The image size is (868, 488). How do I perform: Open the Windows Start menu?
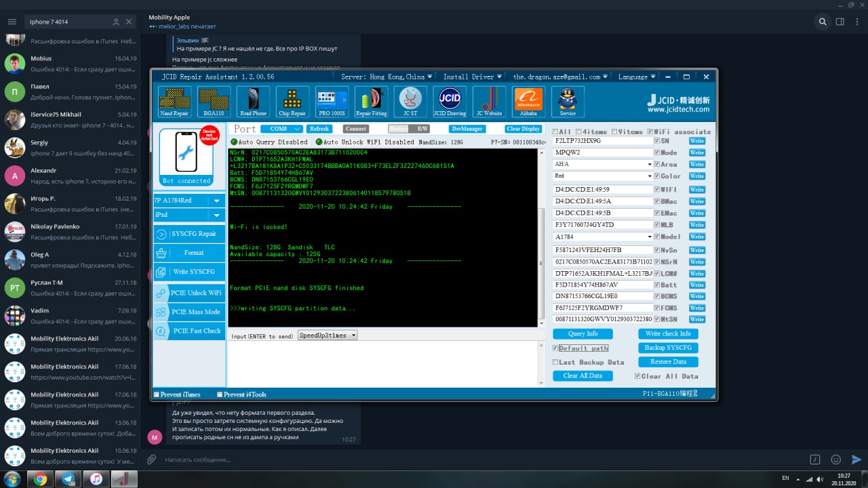coord(12,479)
